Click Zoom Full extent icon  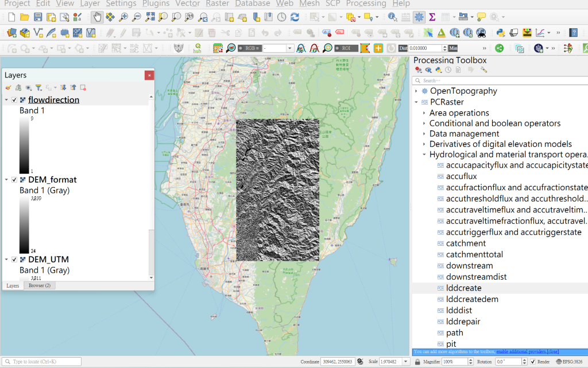pos(150,17)
